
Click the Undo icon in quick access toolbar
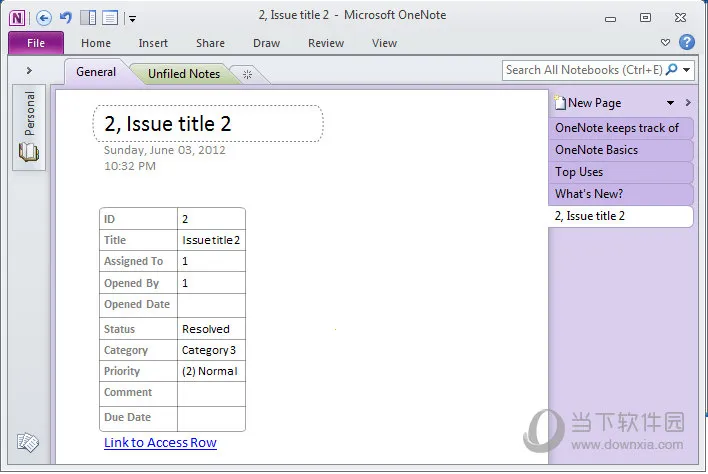pyautogui.click(x=65, y=17)
